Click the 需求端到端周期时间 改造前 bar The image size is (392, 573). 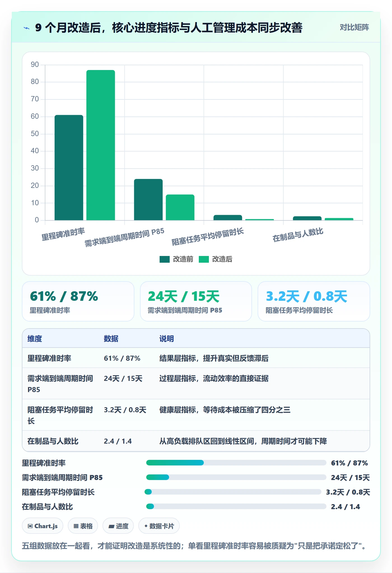(148, 199)
